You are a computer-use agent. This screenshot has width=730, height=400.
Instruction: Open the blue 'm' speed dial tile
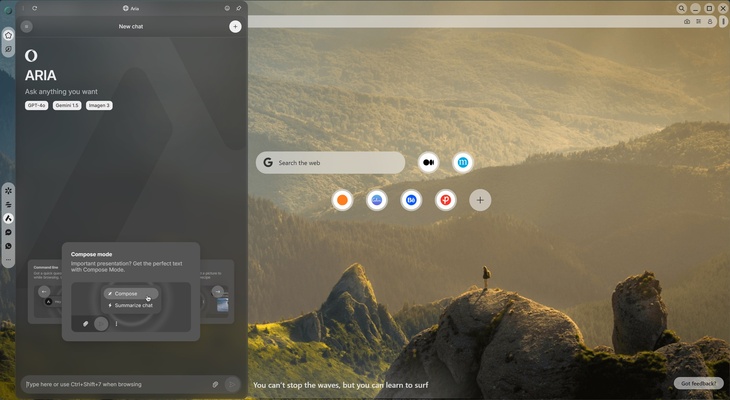(x=463, y=163)
